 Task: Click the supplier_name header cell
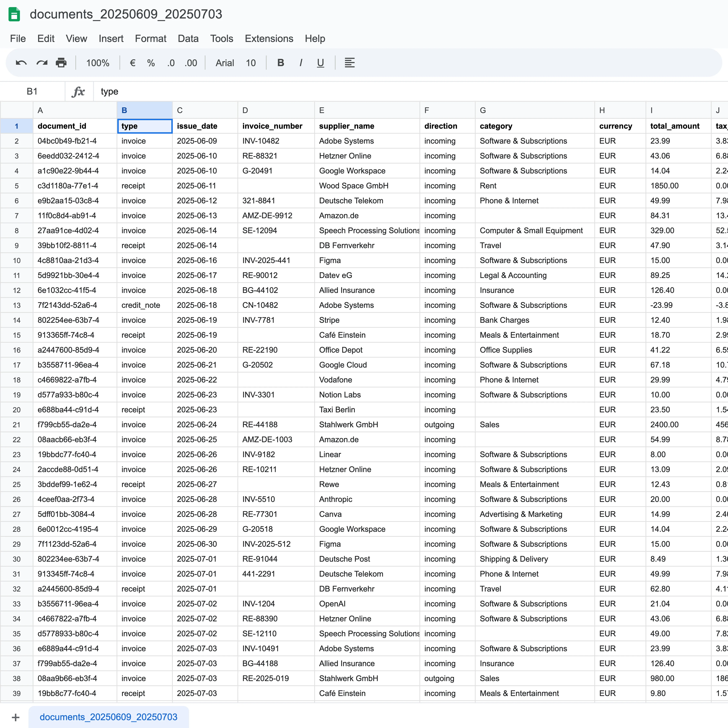(x=367, y=126)
